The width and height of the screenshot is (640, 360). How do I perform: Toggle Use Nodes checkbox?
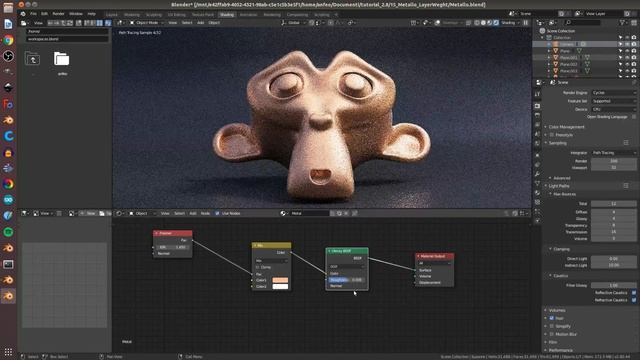[x=217, y=213]
